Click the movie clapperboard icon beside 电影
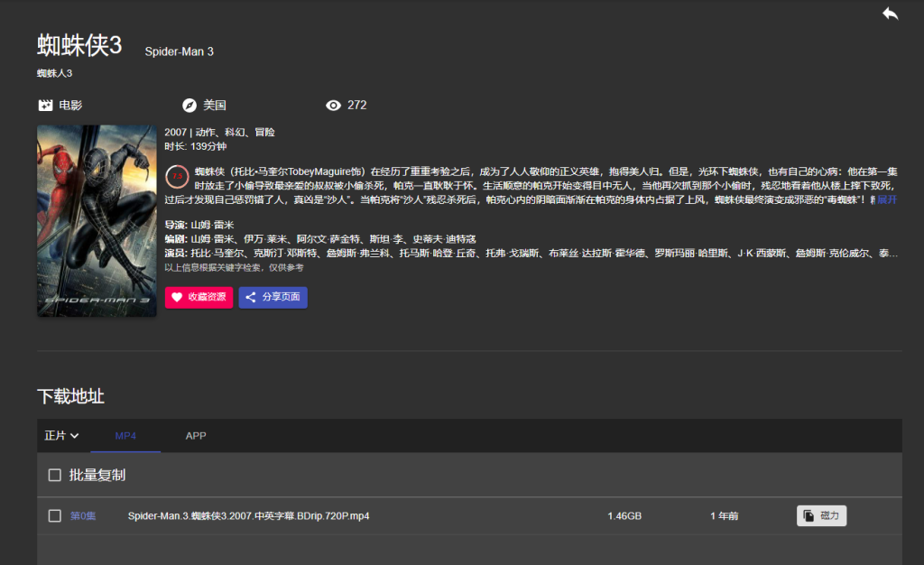Viewport: 924px width, 565px height. (45, 106)
